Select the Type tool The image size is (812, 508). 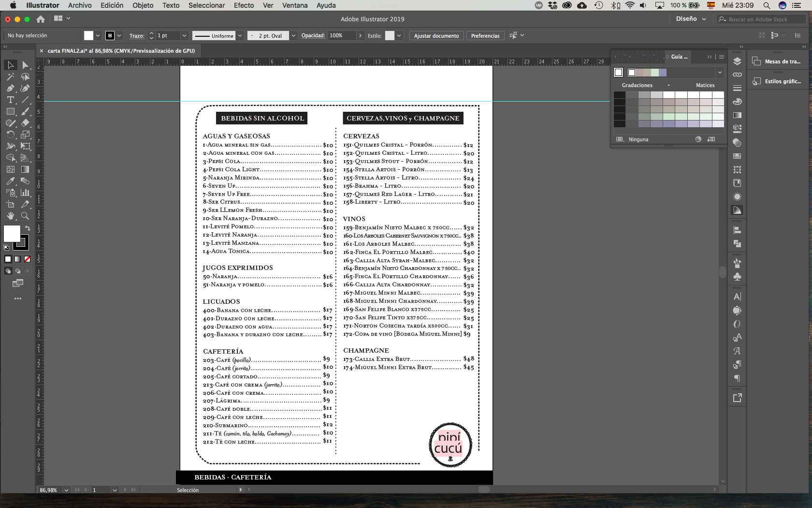(x=11, y=100)
